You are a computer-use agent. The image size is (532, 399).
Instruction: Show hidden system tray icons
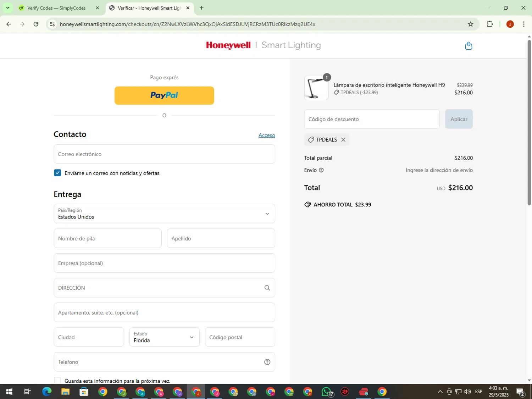click(440, 392)
